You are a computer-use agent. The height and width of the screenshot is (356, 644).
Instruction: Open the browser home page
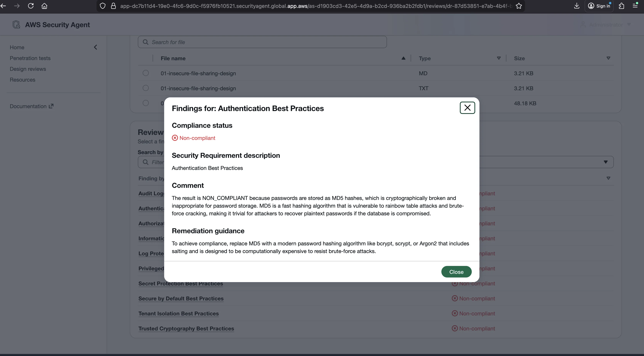[44, 6]
